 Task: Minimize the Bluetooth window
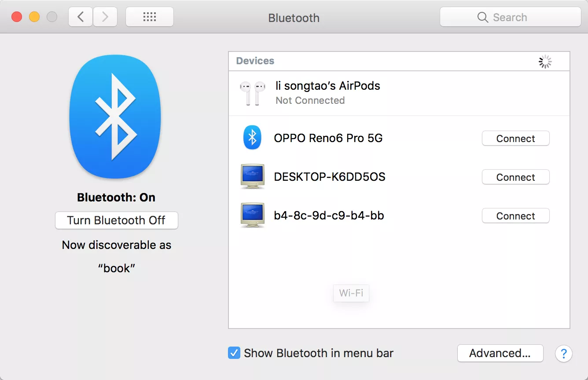click(x=34, y=17)
